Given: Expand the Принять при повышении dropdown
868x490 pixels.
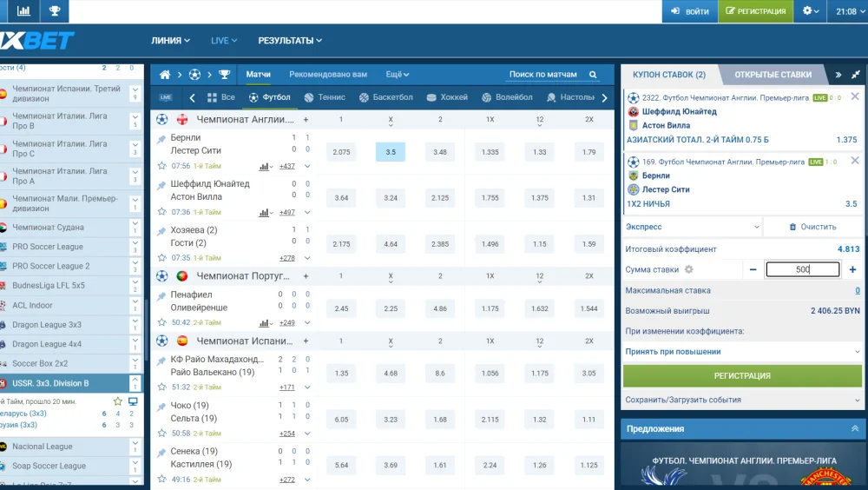Looking at the screenshot, I should coord(742,352).
